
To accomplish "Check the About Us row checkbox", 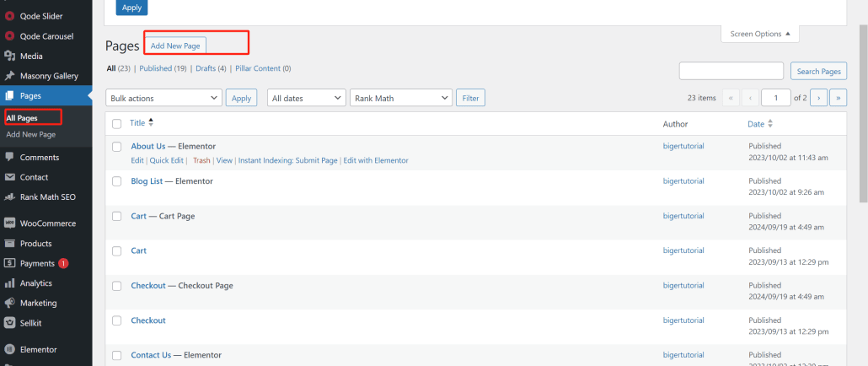I will (x=117, y=147).
